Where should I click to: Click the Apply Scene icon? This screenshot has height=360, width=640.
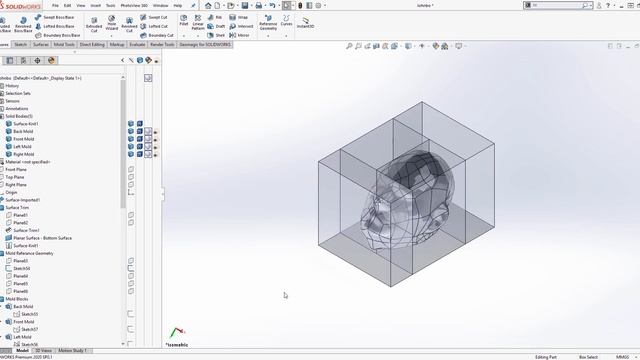[444, 46]
